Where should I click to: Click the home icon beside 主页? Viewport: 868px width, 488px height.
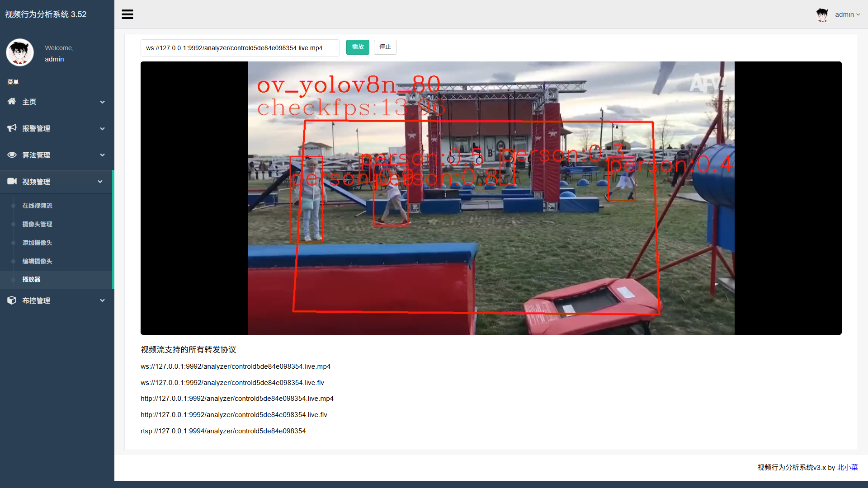click(12, 101)
